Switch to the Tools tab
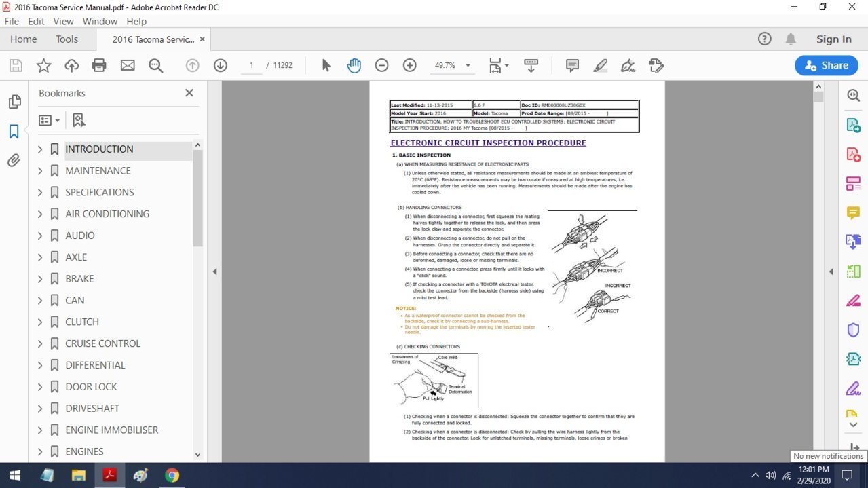868x488 pixels. click(x=67, y=39)
